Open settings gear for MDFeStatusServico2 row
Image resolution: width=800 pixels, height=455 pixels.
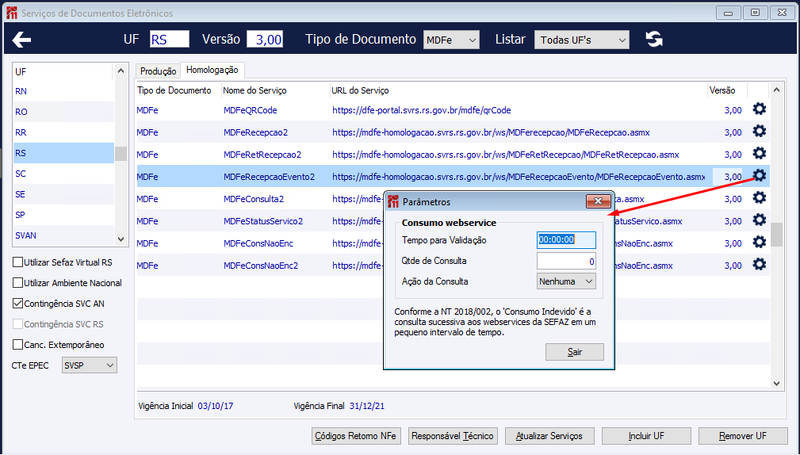click(759, 220)
